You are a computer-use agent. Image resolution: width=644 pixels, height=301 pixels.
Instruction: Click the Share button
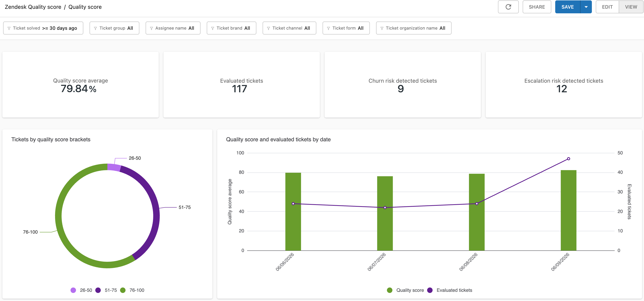click(x=537, y=7)
